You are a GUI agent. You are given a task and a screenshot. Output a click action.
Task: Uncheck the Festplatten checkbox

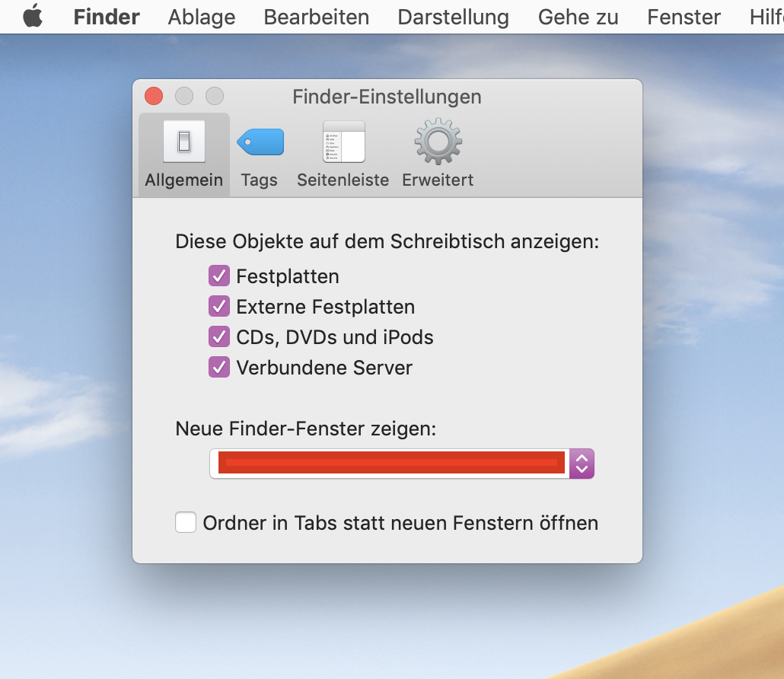[219, 276]
